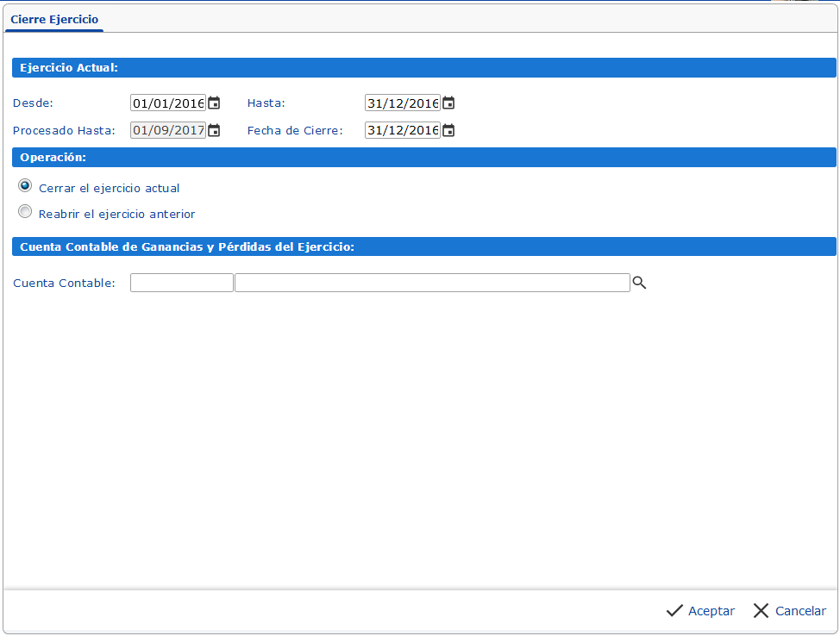Open the calendar picker for Desde date
The image size is (840, 636).
214,103
